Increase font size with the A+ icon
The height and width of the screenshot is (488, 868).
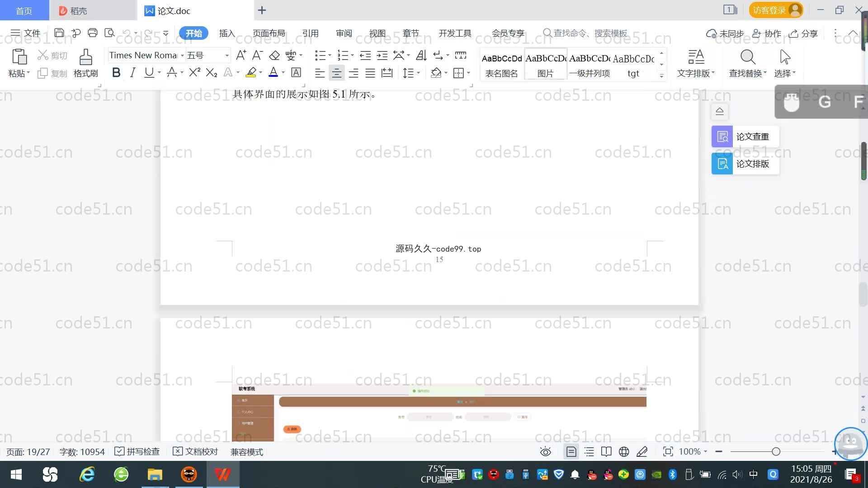pyautogui.click(x=241, y=55)
